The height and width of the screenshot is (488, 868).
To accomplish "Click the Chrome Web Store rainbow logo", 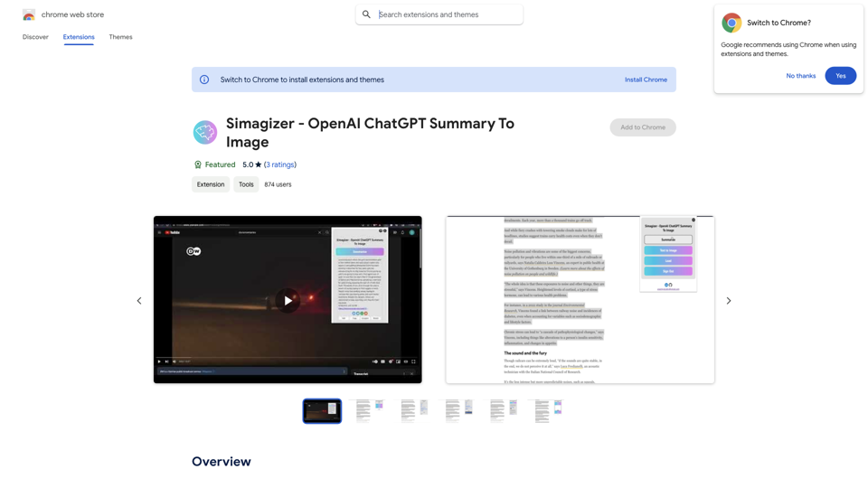I will 29,15.
